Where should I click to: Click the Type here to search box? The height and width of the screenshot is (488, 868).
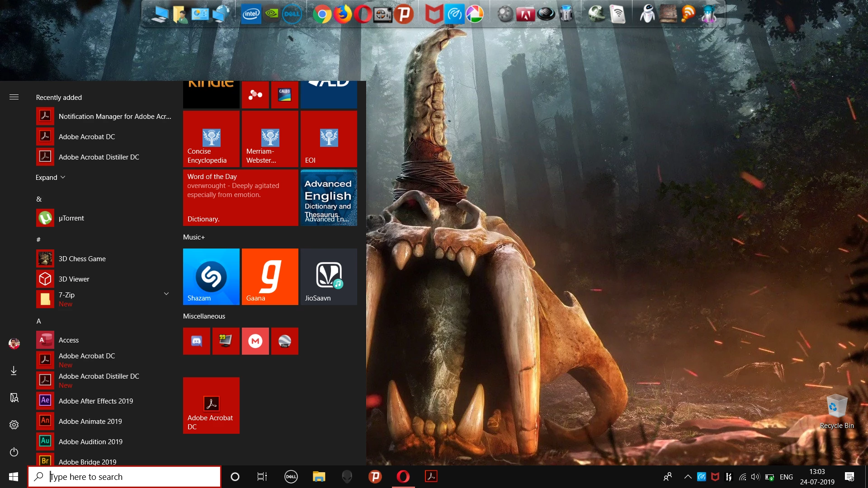[x=124, y=477]
